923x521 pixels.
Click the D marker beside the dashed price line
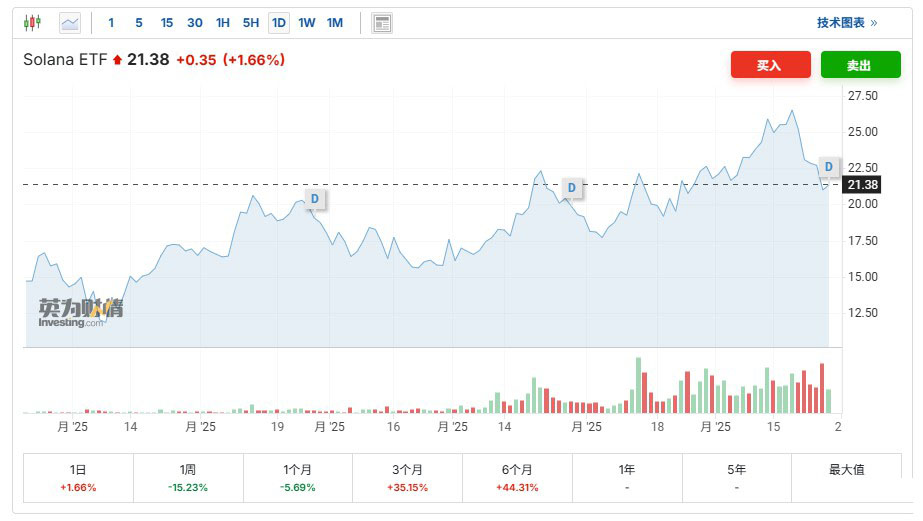pyautogui.click(x=572, y=188)
